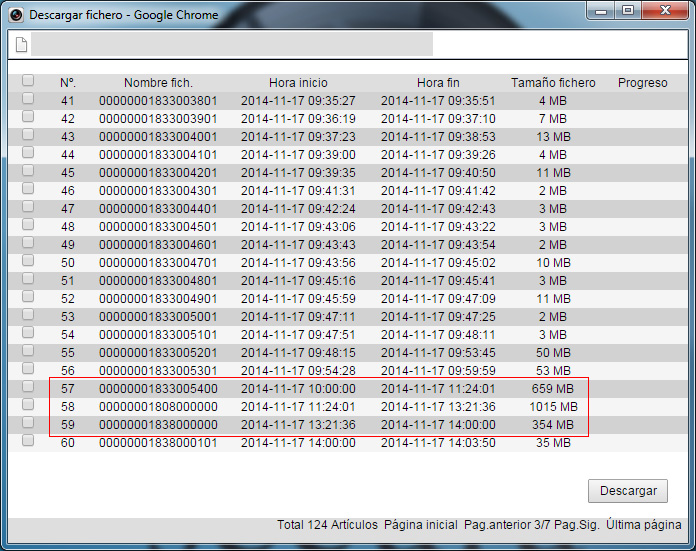Go to next page with Pag.Sig.
Viewport: 696px width, 551px height.
click(x=577, y=525)
